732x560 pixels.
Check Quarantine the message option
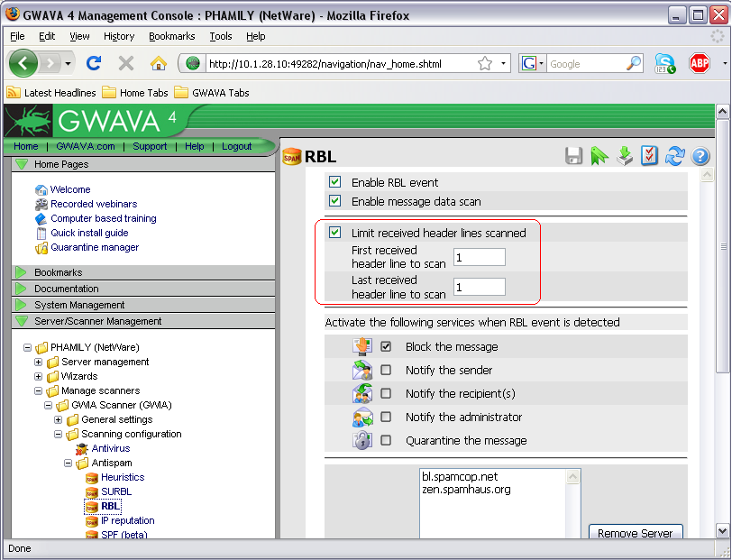coord(386,440)
